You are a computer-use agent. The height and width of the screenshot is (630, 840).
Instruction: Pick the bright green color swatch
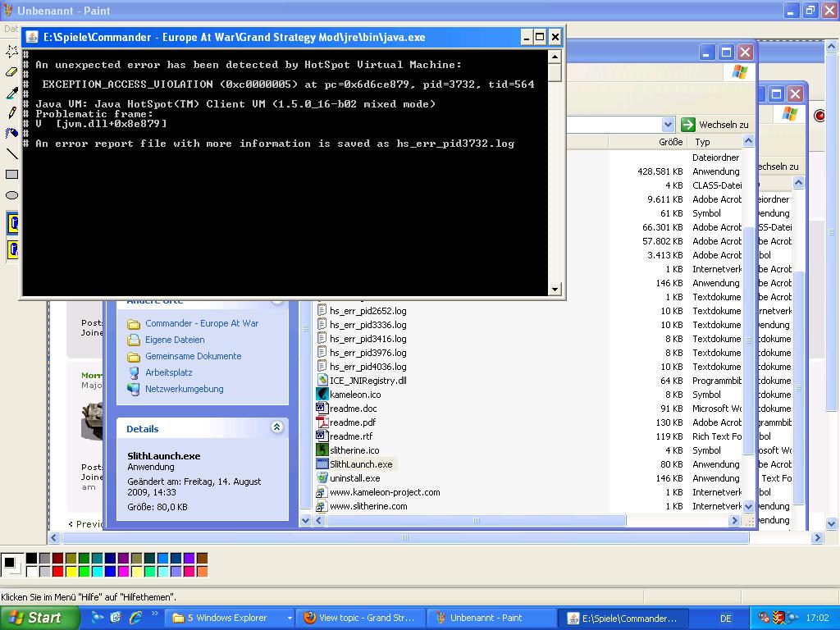tap(84, 572)
